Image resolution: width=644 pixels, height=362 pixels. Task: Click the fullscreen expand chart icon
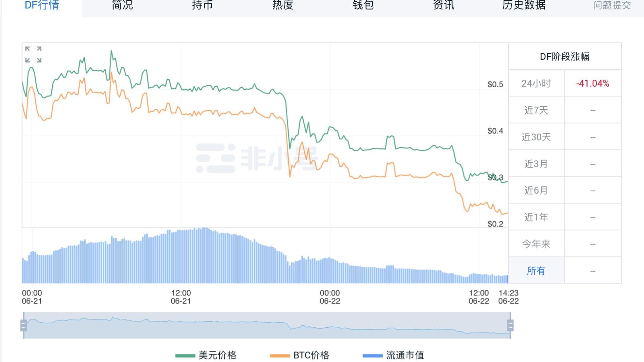click(33, 54)
